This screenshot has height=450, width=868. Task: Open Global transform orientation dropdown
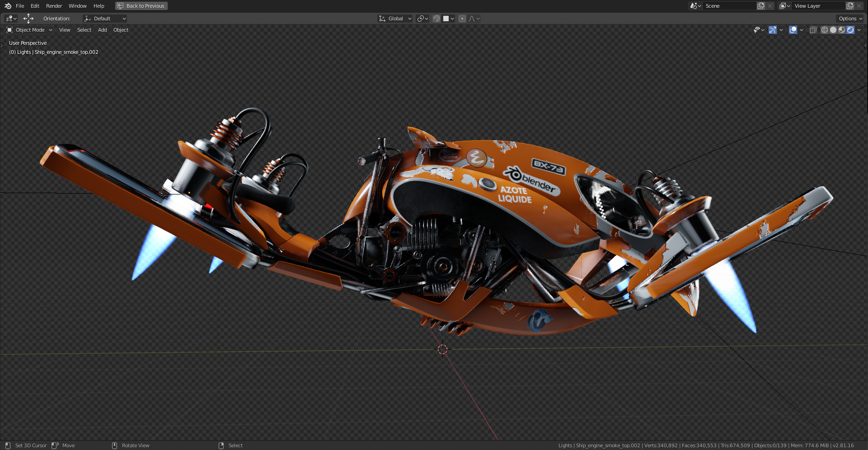395,19
